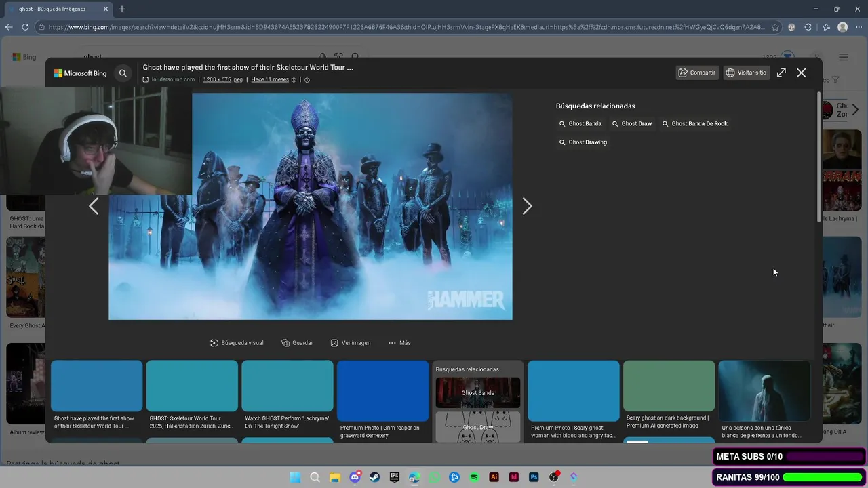The image size is (868, 488).
Task: Open a new browser tab with plus
Action: coord(122,9)
